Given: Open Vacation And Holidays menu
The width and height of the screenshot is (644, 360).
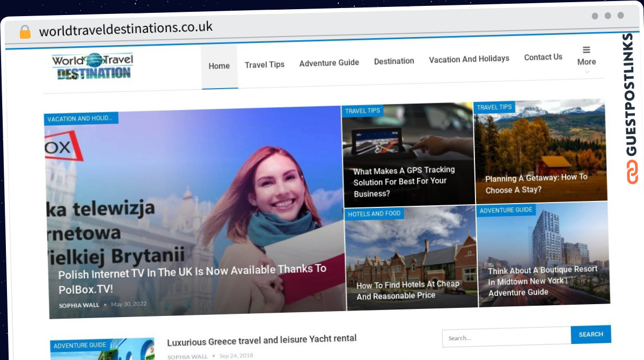Looking at the screenshot, I should [x=469, y=59].
